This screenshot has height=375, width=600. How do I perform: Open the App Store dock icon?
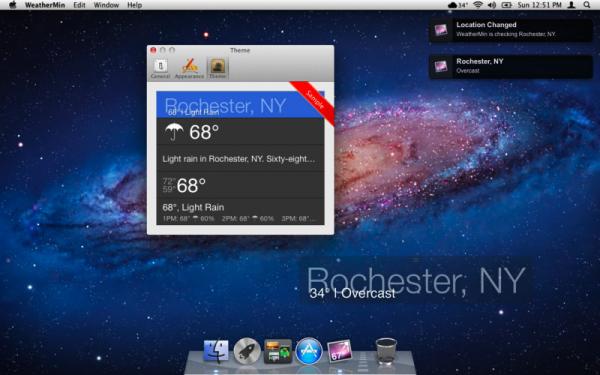(x=309, y=351)
